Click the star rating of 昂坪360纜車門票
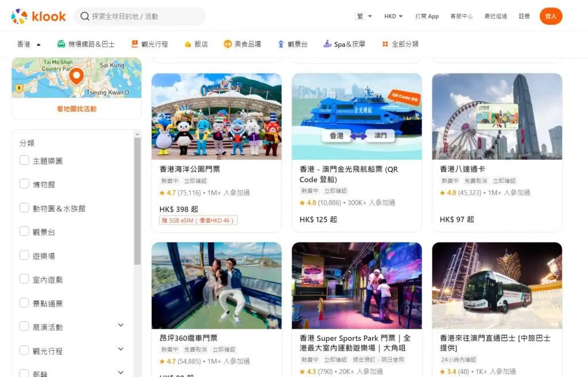 point(167,361)
